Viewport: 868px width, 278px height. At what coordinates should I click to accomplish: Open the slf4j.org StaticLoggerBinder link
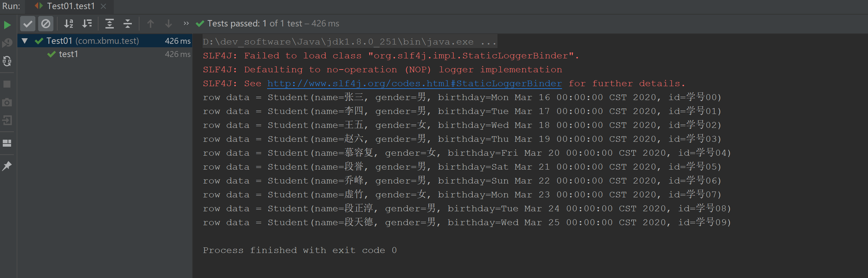click(x=415, y=83)
